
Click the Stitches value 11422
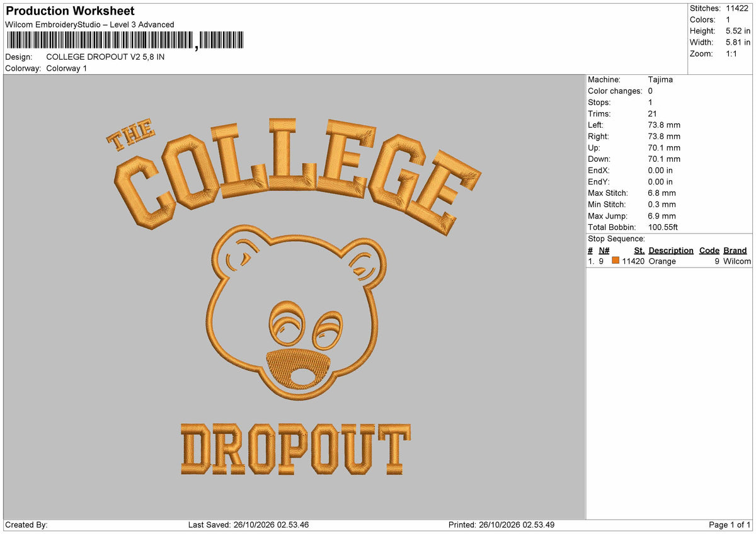(x=737, y=8)
